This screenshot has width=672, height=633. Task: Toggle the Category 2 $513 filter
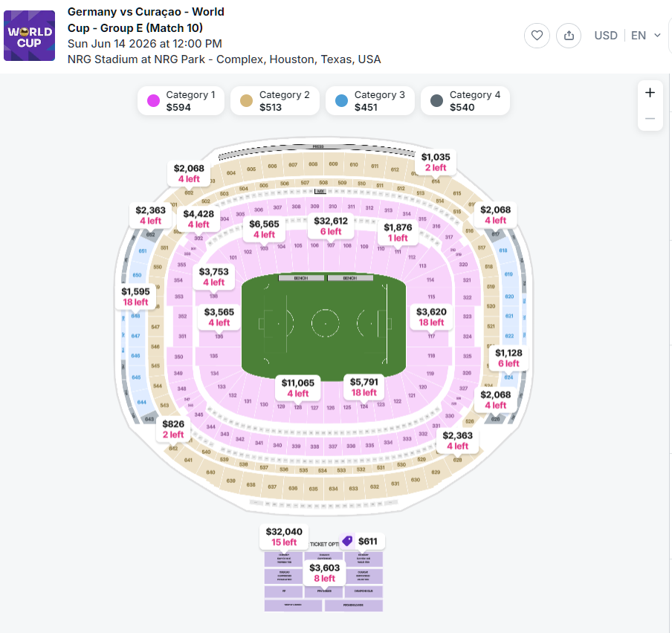(x=274, y=101)
